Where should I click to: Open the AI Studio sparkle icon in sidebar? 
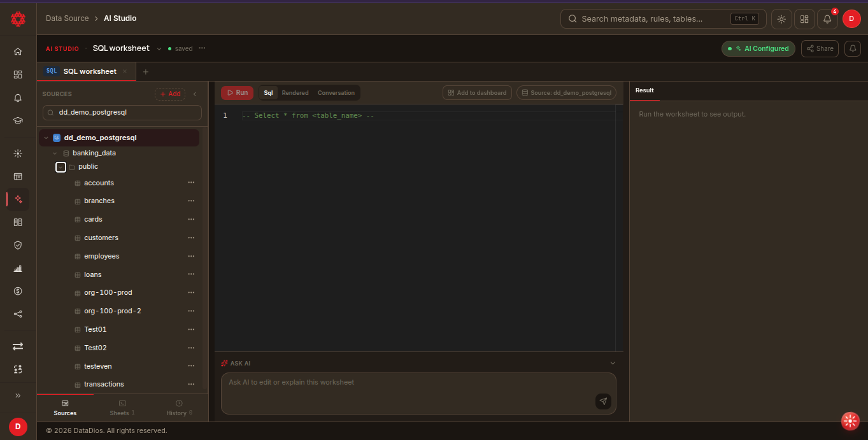[x=18, y=199]
